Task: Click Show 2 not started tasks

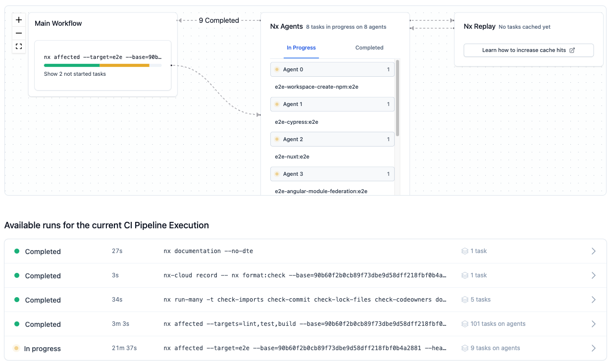Action: click(x=75, y=74)
